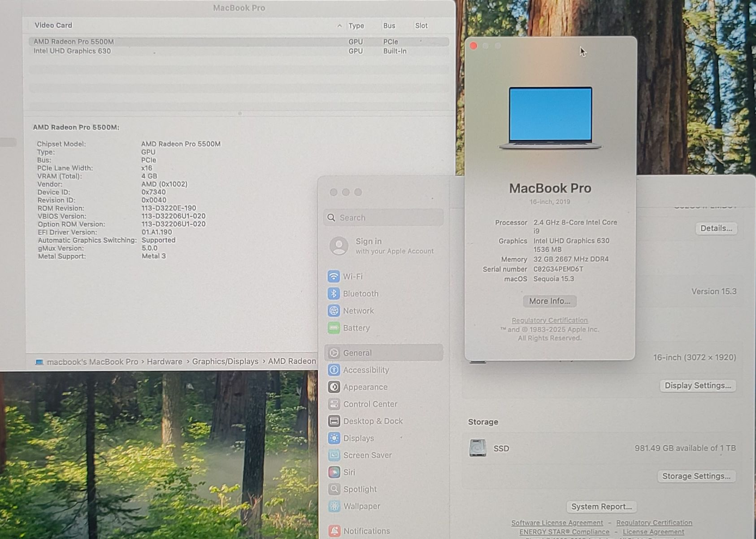Select the Network globe icon
756x539 pixels.
point(334,311)
